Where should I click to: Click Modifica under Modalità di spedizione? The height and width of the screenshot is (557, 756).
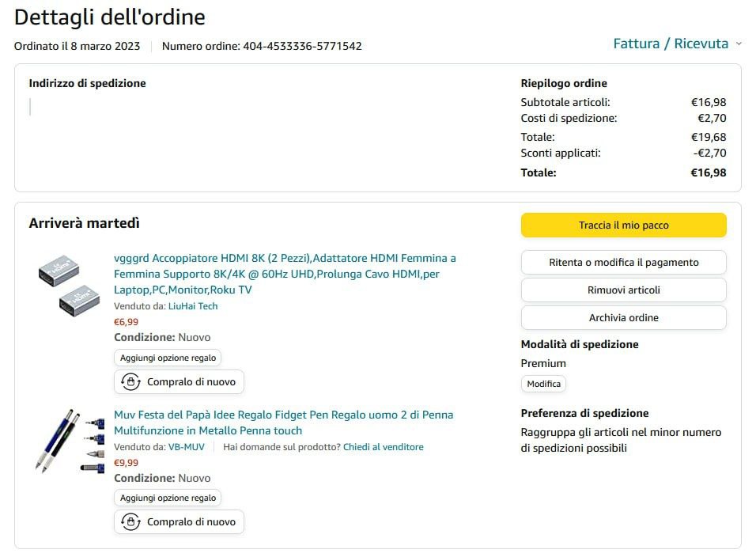click(x=543, y=384)
